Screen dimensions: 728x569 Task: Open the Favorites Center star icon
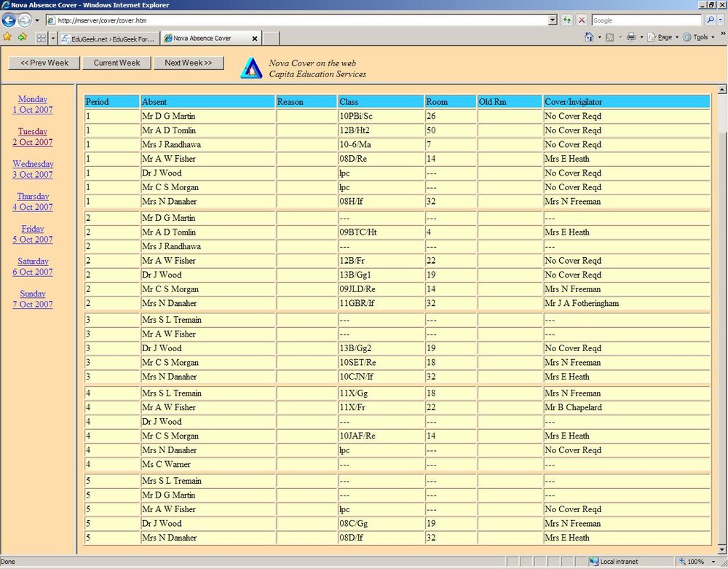(x=7, y=37)
